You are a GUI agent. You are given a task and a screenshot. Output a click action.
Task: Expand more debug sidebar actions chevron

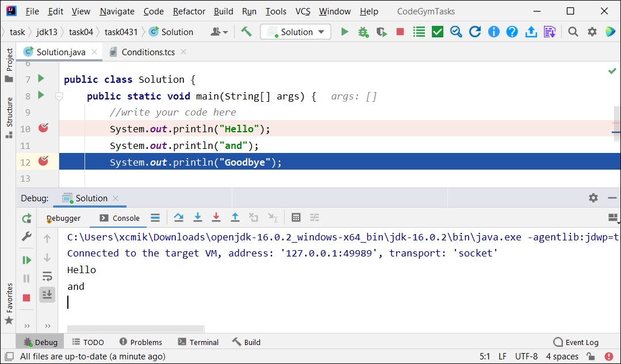click(x=26, y=326)
